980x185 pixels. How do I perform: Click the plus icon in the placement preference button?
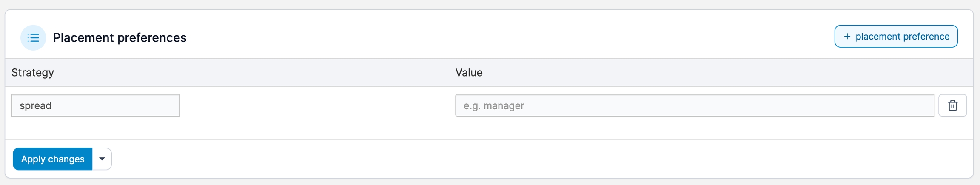point(847,37)
